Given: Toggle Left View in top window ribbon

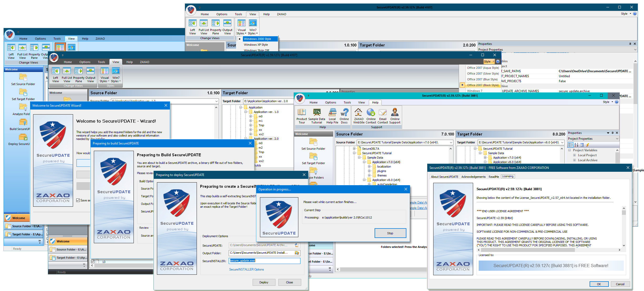Looking at the screenshot, I should click(x=192, y=27).
